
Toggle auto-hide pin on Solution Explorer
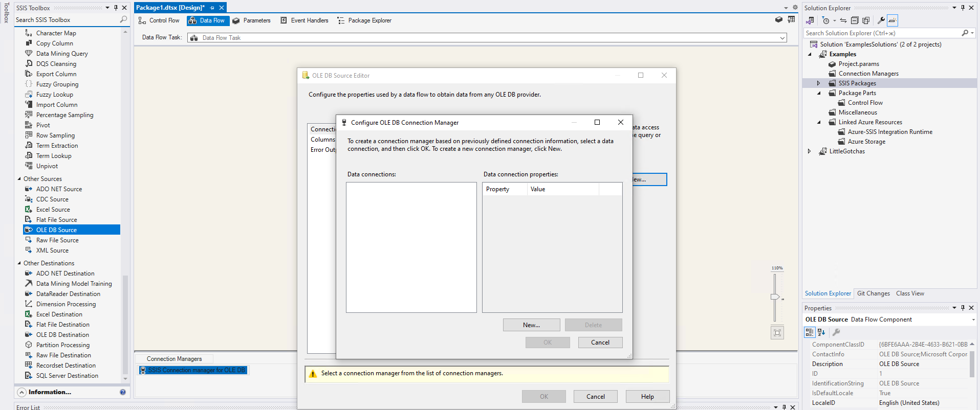(963, 8)
